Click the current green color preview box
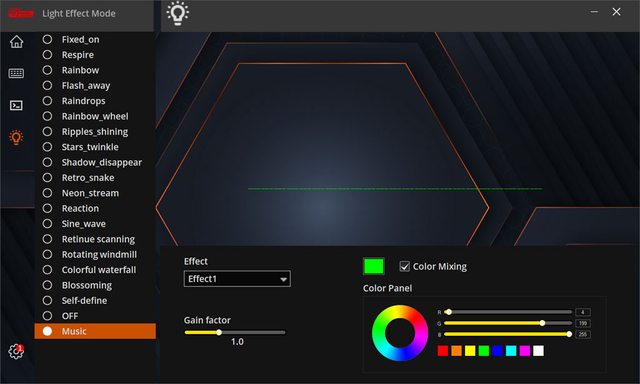Screen dimensions: 640x384 [x=373, y=266]
